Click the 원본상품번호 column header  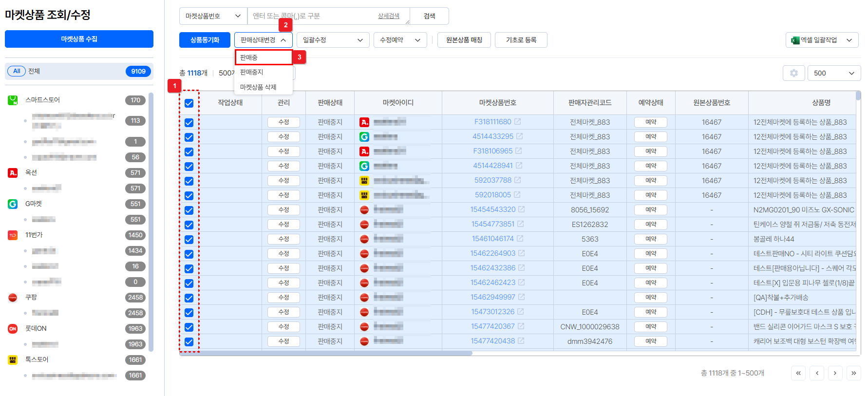tap(712, 103)
